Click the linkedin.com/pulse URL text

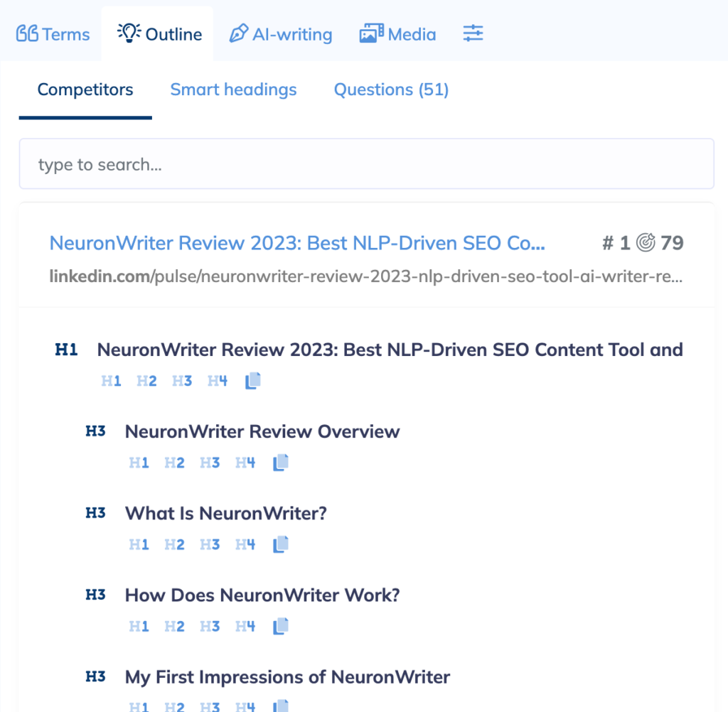[366, 276]
